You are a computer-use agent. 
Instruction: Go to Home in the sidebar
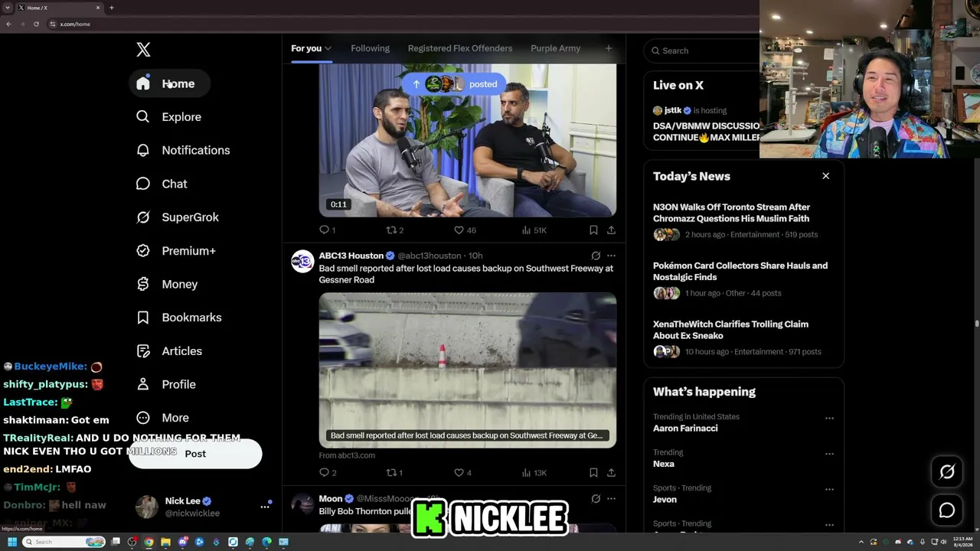(x=168, y=83)
